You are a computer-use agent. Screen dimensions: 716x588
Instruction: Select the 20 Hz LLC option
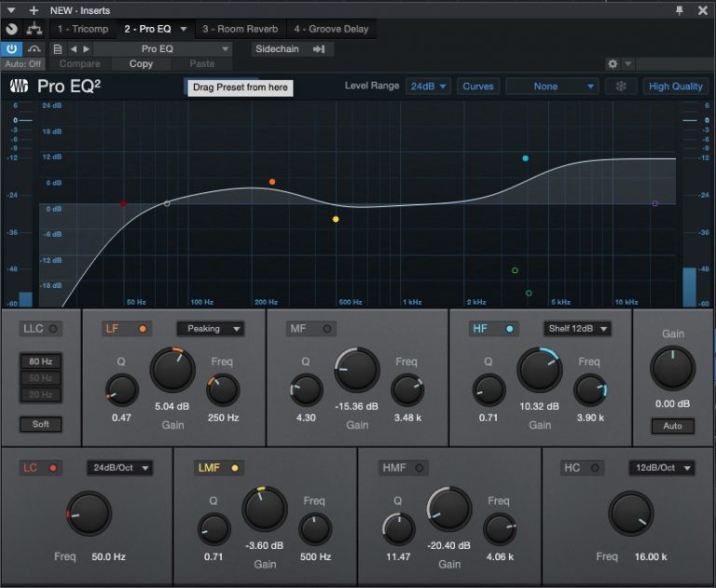click(41, 394)
